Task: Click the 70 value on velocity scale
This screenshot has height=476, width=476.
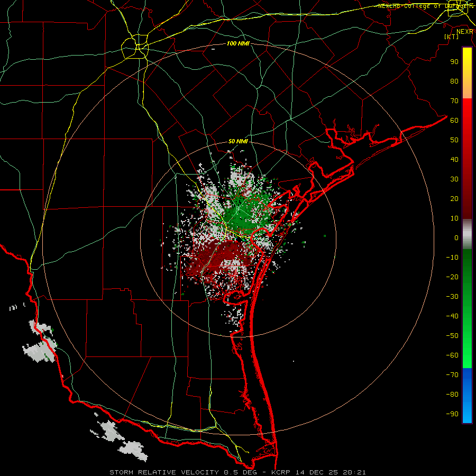Action: 454,101
